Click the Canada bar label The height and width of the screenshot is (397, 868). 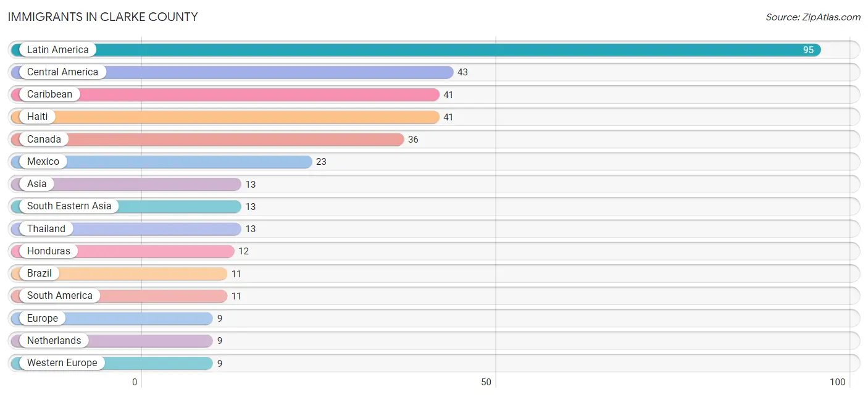pyautogui.click(x=44, y=139)
